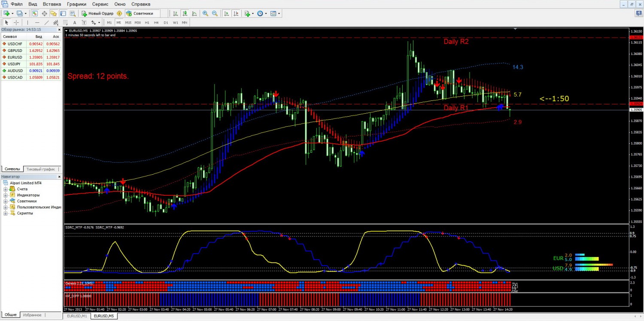Click the yellow diamond MetaEditor icon

tap(119, 13)
